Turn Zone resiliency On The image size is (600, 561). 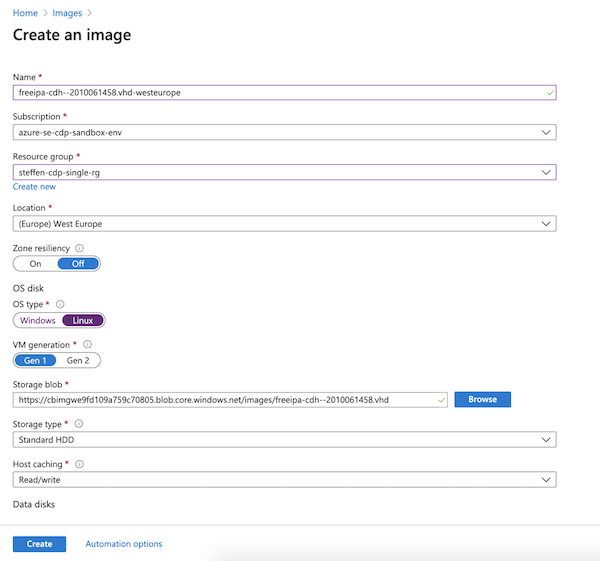pos(35,264)
